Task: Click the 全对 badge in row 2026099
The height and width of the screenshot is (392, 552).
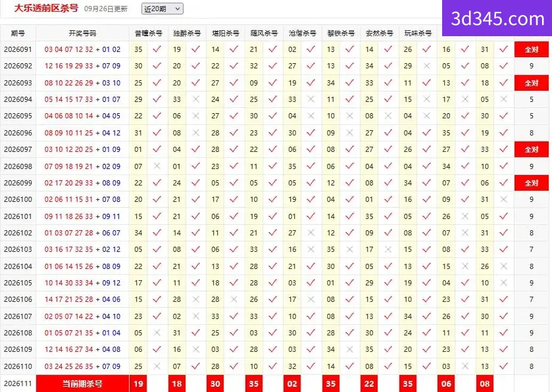Action: [x=531, y=183]
